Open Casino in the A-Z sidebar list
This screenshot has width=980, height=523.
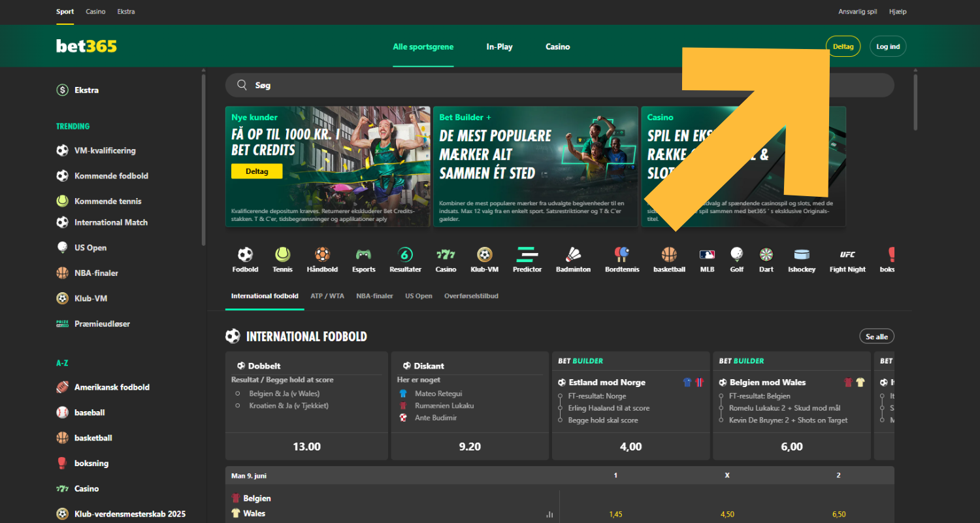pyautogui.click(x=78, y=489)
